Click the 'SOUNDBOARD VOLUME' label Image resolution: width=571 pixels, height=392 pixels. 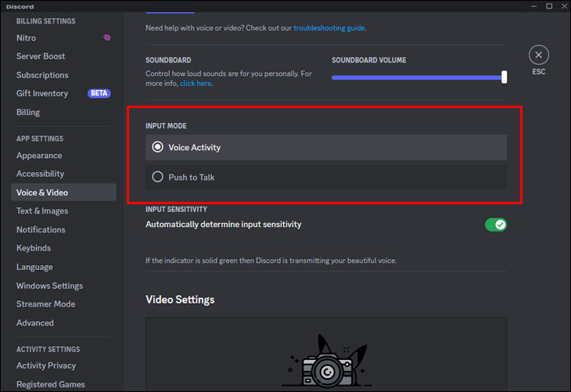click(x=369, y=60)
